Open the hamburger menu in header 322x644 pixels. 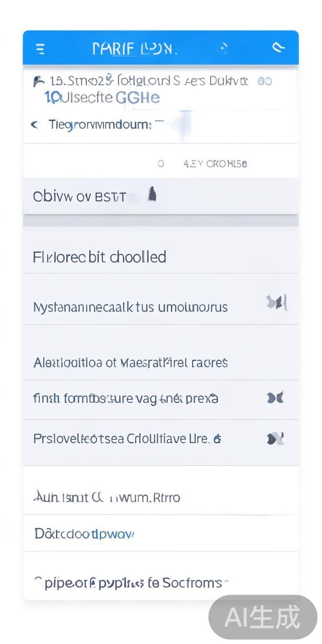(x=40, y=48)
